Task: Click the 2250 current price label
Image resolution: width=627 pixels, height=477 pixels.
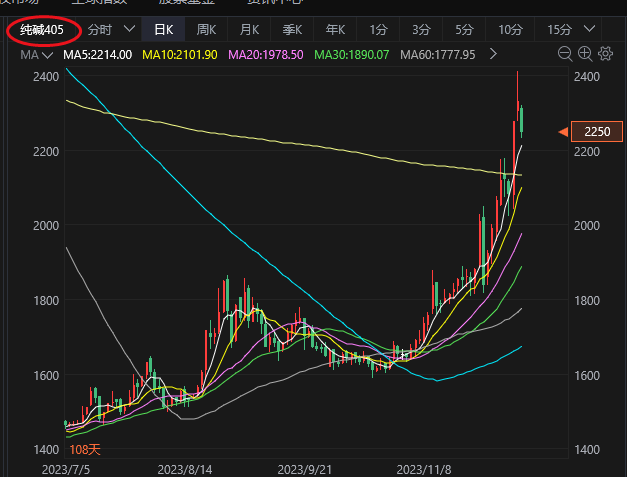Action: tap(597, 132)
